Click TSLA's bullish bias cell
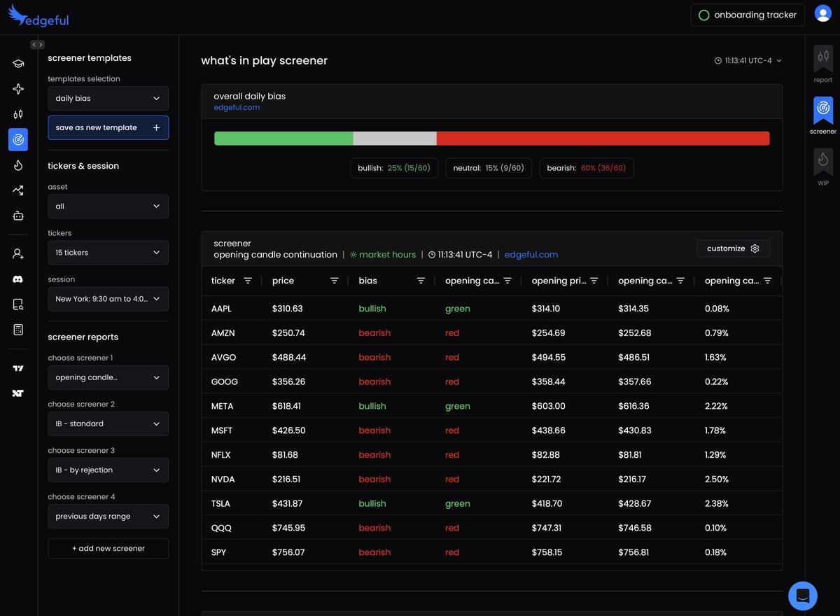 click(372, 504)
